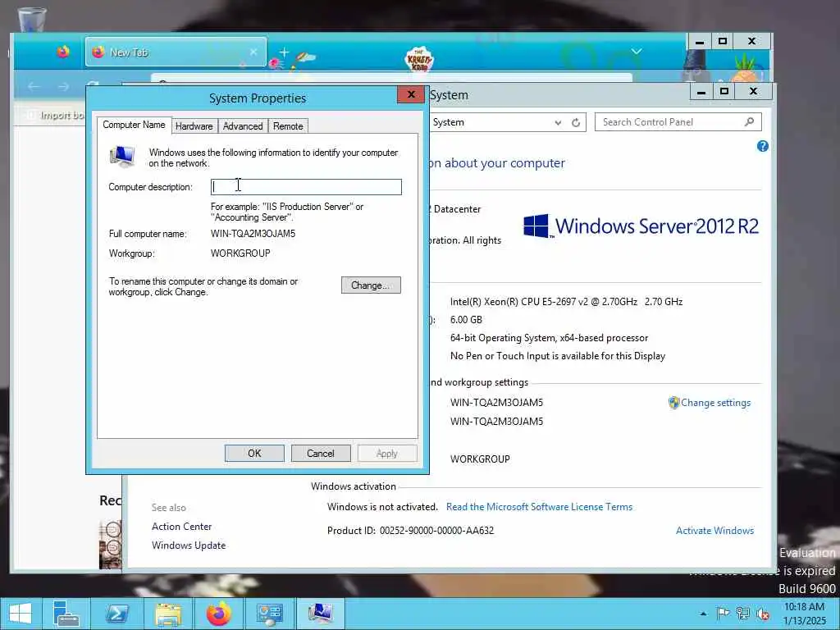Refresh the System control panel window
Viewport: 840px width, 630px height.
pos(576,123)
